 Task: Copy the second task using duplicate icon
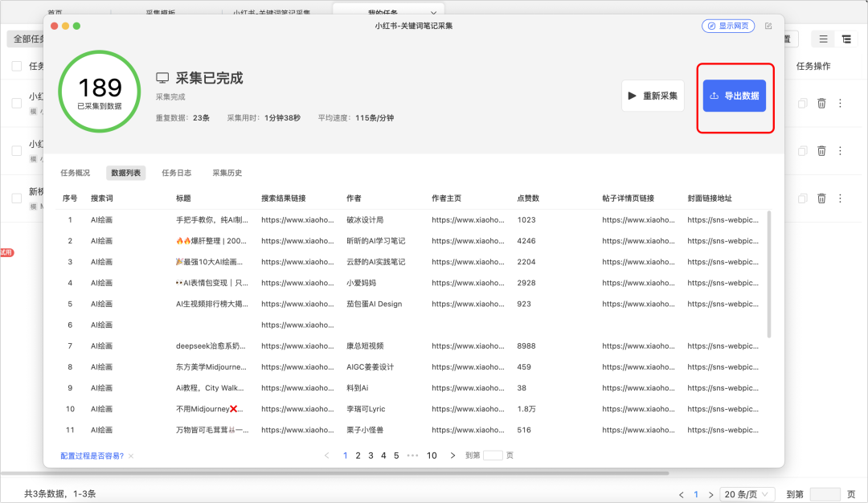802,150
